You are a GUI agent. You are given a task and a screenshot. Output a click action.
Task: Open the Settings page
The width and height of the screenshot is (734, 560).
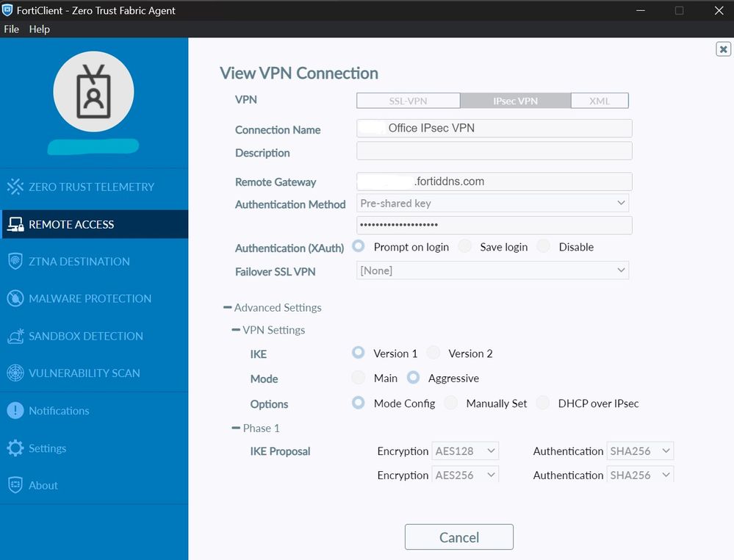(94, 448)
